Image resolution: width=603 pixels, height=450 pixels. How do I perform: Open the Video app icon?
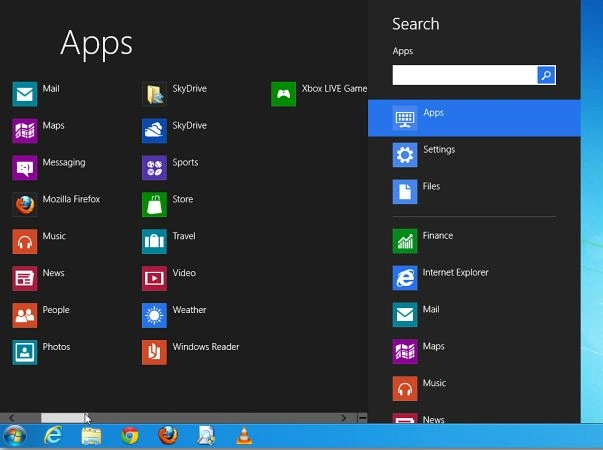[x=154, y=278]
